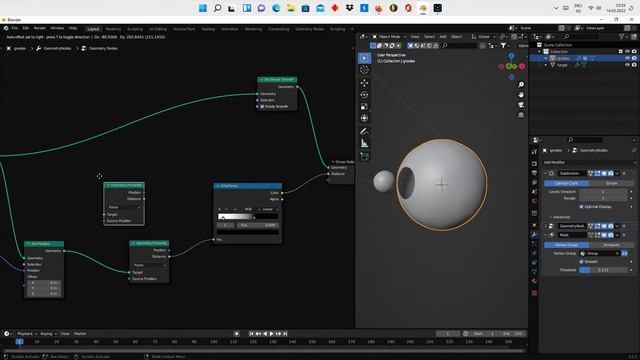Open the Playback dropdown in timeline
Screen dimensions: 640x360
coord(27,334)
